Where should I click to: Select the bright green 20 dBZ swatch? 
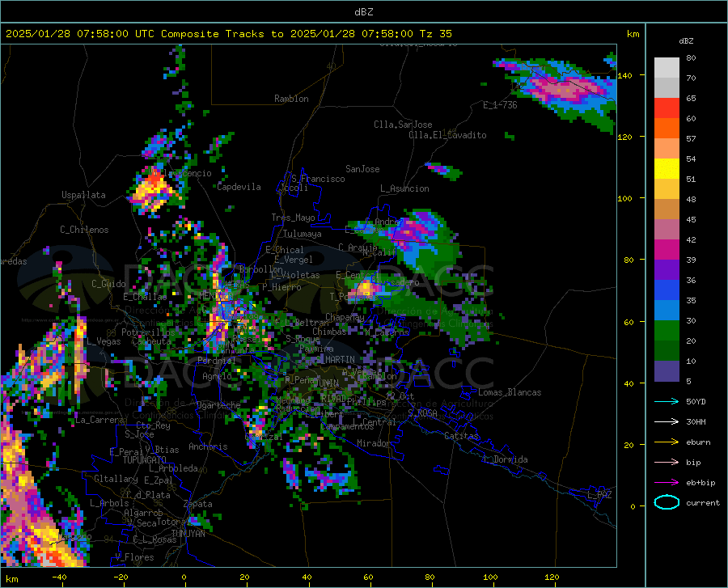tap(667, 331)
